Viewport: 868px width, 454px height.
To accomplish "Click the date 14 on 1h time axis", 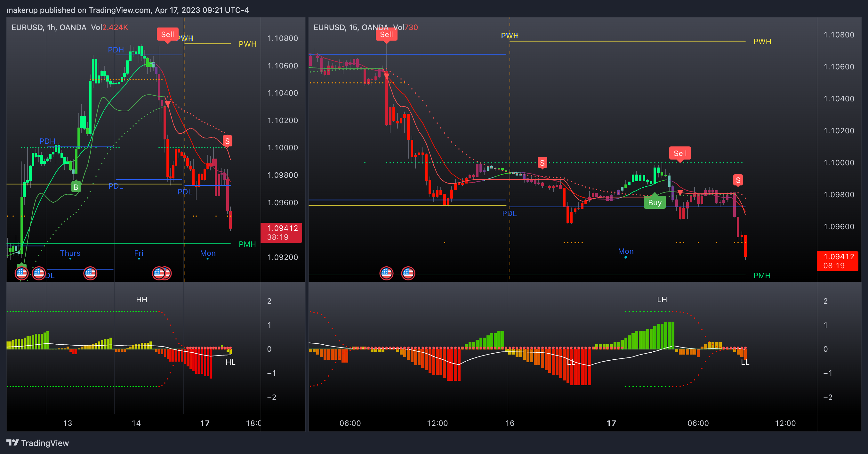I will [x=136, y=423].
